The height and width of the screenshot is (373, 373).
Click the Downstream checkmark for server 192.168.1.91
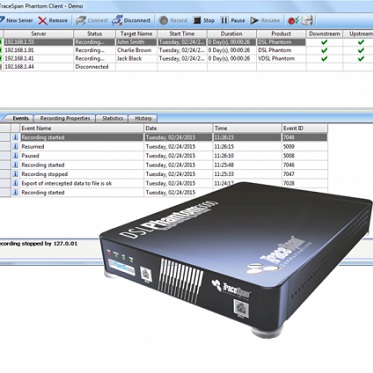point(324,50)
